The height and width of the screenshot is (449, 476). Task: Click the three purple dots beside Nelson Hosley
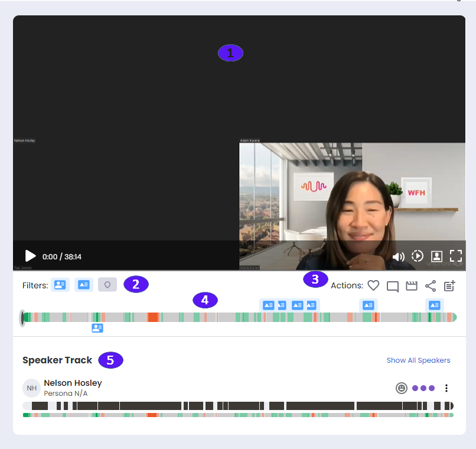pos(423,388)
